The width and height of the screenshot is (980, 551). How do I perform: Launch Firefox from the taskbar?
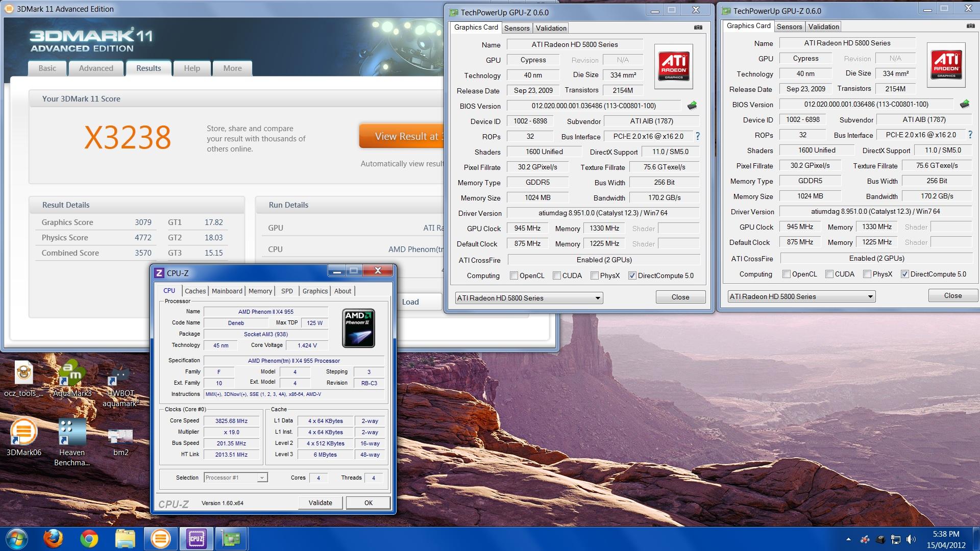point(53,539)
